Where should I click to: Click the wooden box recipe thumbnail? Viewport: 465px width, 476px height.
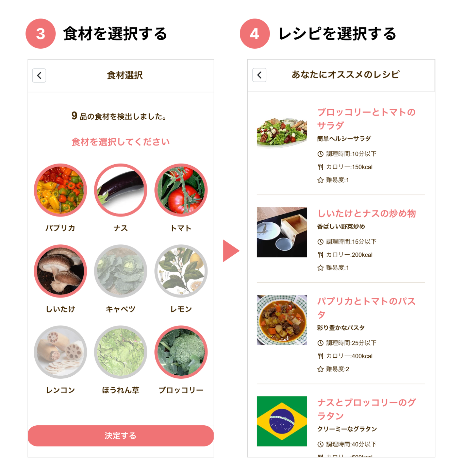[x=282, y=232]
